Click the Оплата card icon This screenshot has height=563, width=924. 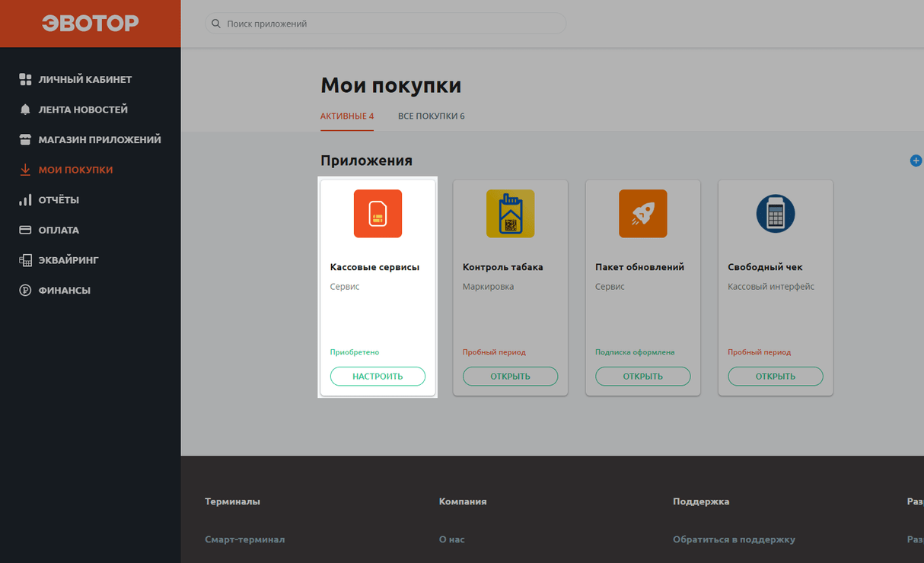pyautogui.click(x=25, y=230)
